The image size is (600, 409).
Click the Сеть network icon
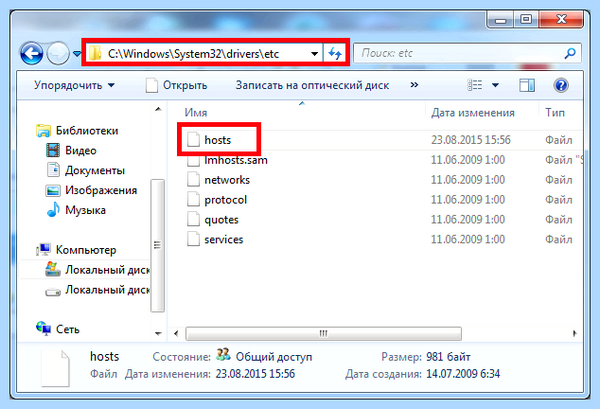(43, 329)
